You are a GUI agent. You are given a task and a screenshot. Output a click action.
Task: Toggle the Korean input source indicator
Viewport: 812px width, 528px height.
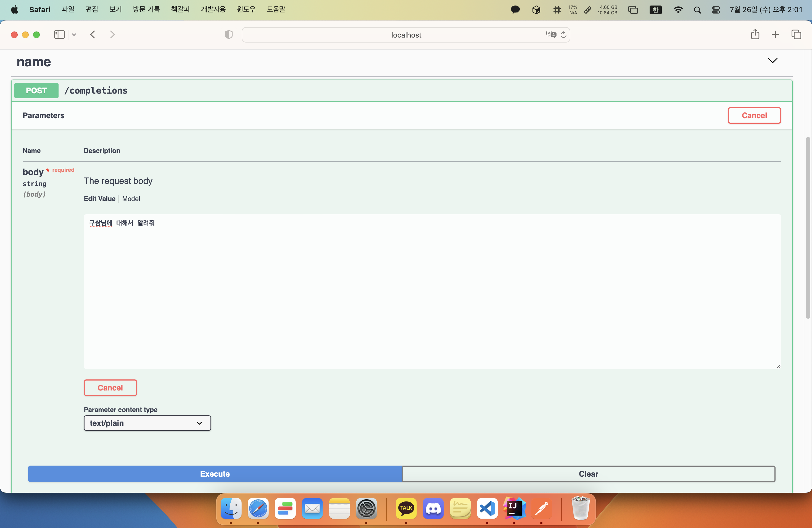(655, 10)
